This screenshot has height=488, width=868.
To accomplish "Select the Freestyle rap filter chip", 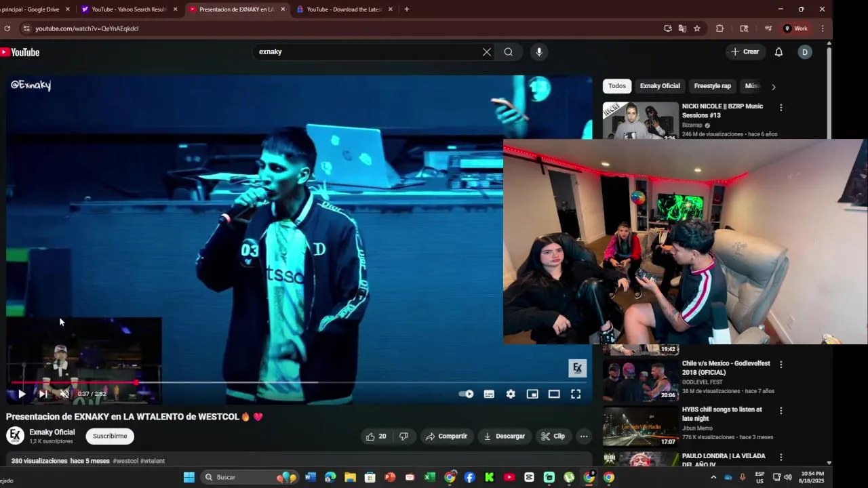I will tap(712, 86).
